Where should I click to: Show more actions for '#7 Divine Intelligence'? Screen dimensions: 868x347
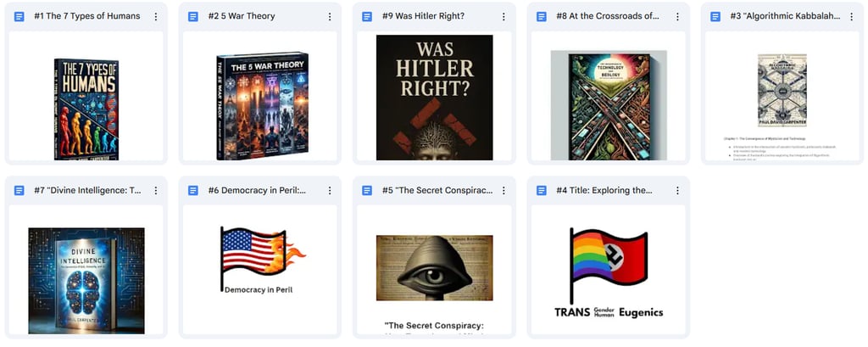pyautogui.click(x=156, y=191)
